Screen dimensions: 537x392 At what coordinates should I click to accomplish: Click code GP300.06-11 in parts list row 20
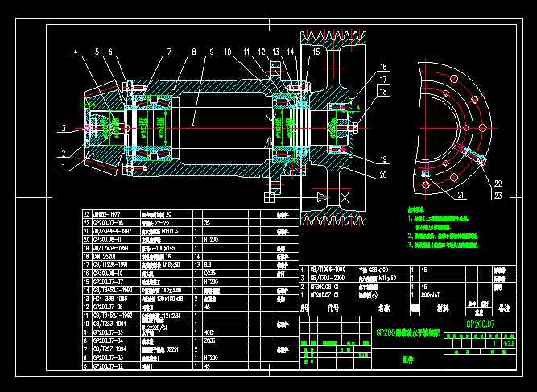pos(107,240)
